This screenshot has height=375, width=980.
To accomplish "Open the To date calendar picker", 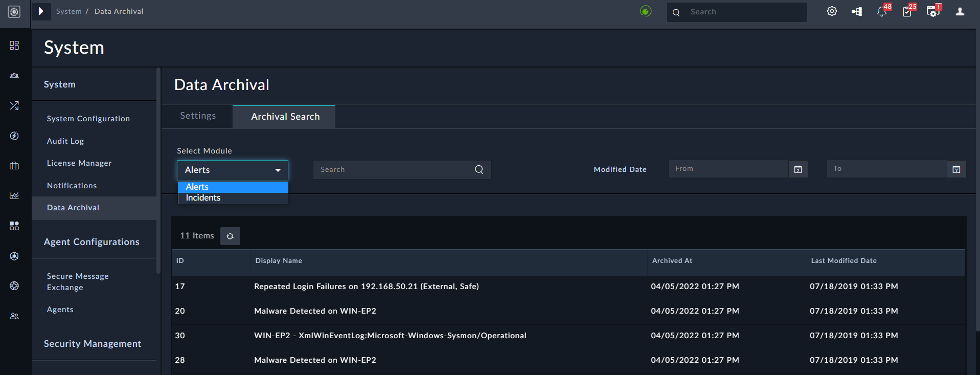I will tap(956, 169).
